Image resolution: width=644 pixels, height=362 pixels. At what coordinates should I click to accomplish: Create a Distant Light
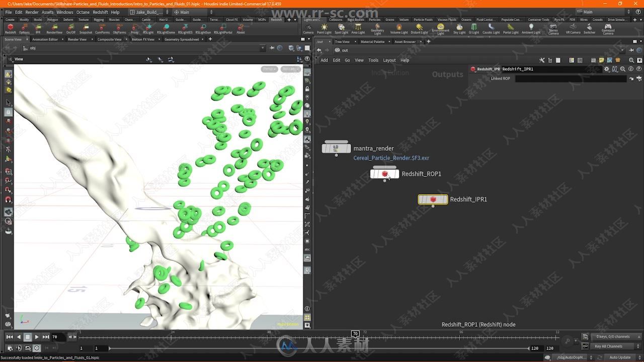click(419, 28)
